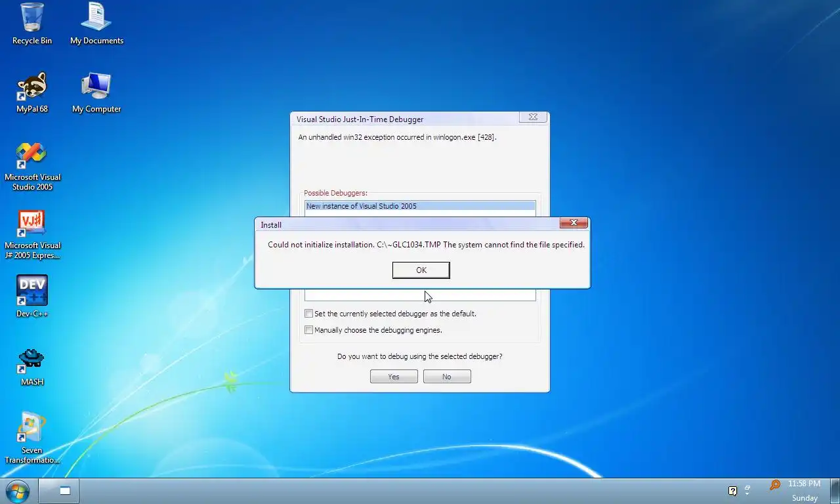Screen dimensions: 840x504
Task: Activate the window button in the taskbar
Action: tap(59, 491)
